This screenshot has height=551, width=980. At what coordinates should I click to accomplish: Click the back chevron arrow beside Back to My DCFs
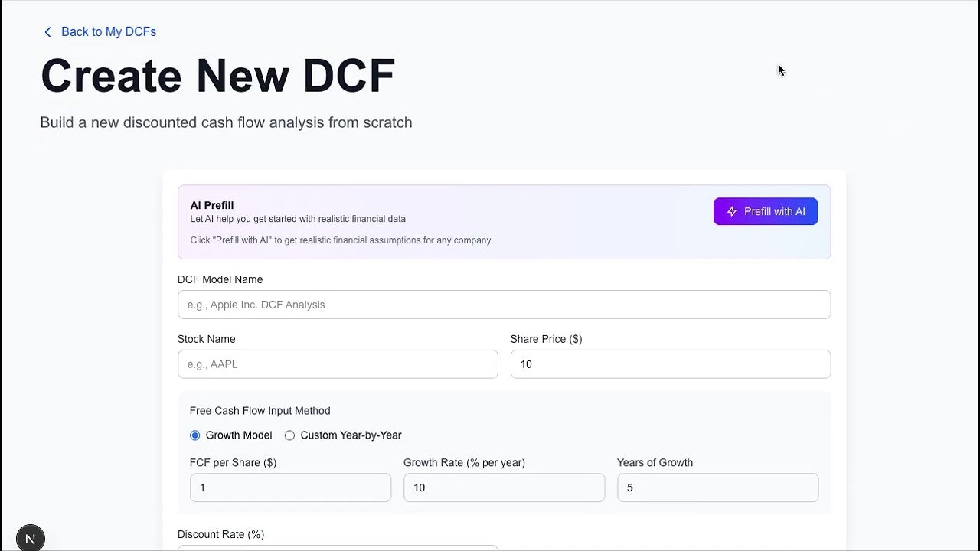click(47, 32)
